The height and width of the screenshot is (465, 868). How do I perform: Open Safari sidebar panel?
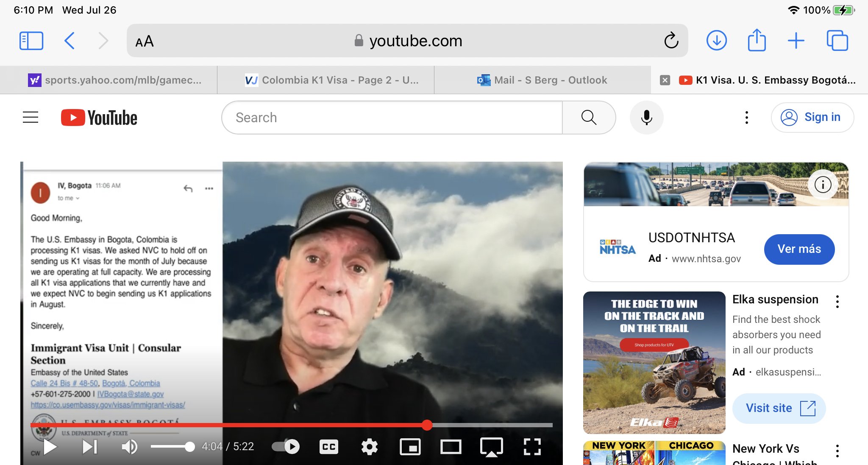coord(31,41)
